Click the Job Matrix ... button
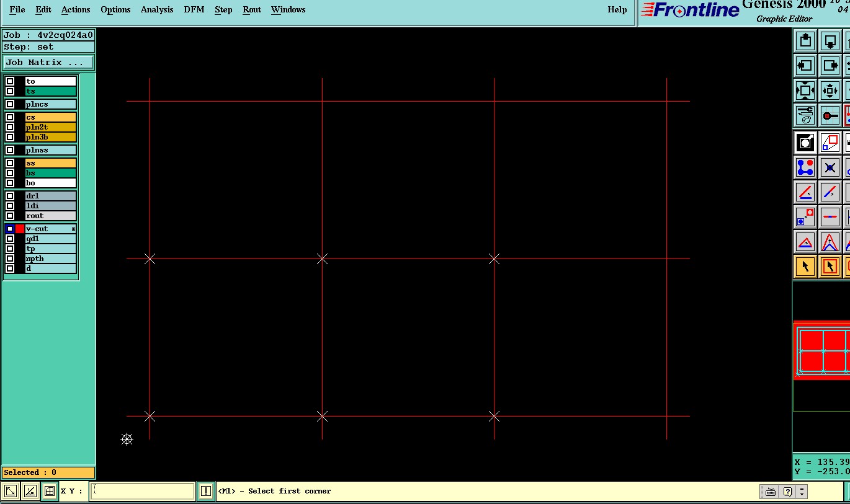This screenshot has height=504, width=850. [x=48, y=63]
